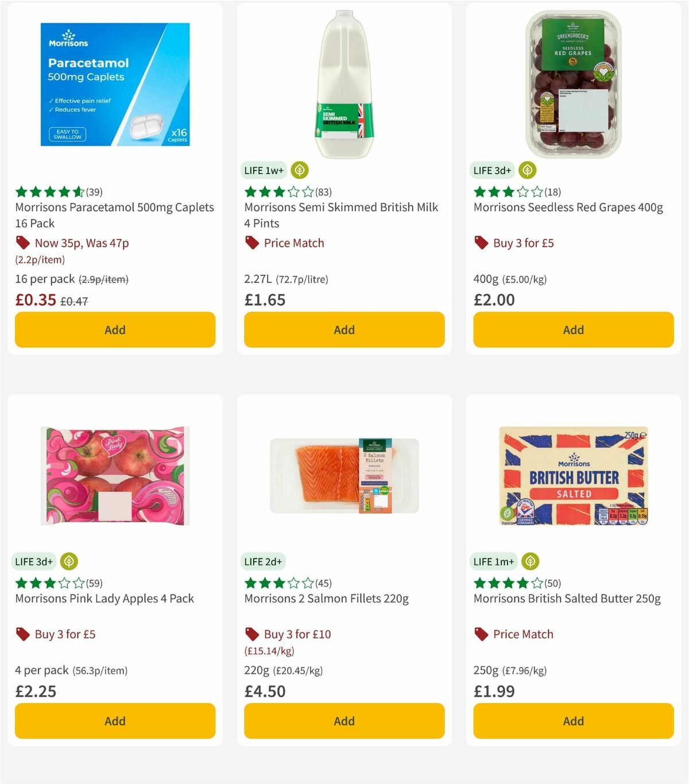Click the tag icon beside grapes Buy 3 for £5

point(480,243)
